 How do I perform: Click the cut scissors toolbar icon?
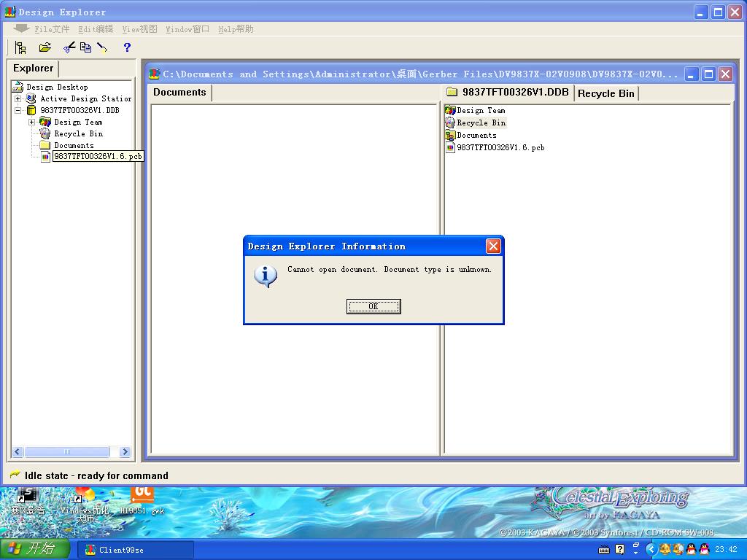[x=69, y=47]
